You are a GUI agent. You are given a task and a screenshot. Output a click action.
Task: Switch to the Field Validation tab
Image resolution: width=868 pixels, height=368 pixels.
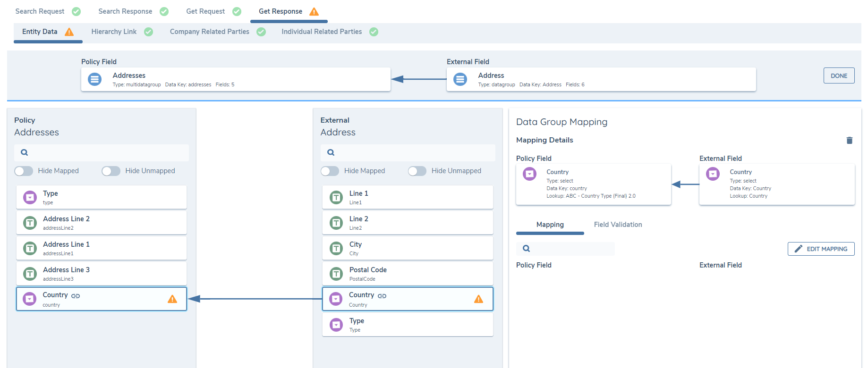(618, 225)
